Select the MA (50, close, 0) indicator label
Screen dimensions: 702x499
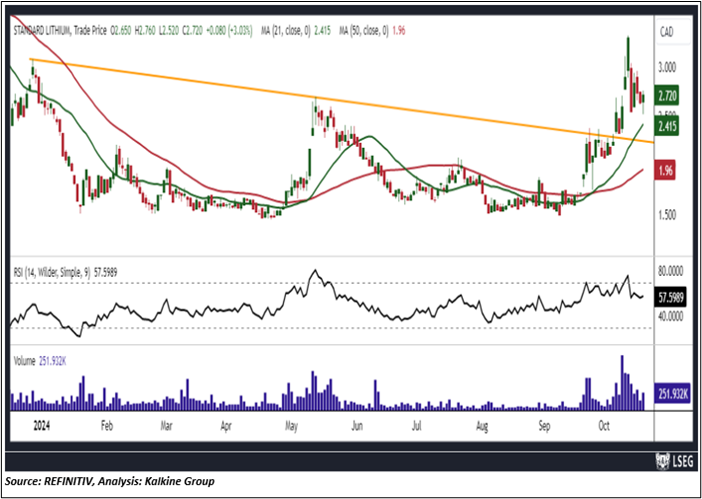374,31
